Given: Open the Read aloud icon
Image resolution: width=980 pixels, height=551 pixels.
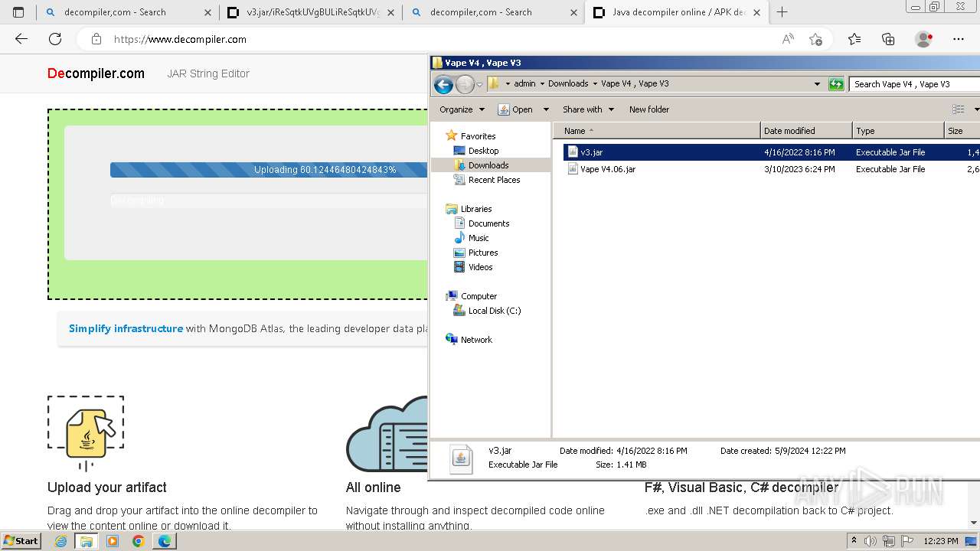Looking at the screenshot, I should [x=788, y=39].
